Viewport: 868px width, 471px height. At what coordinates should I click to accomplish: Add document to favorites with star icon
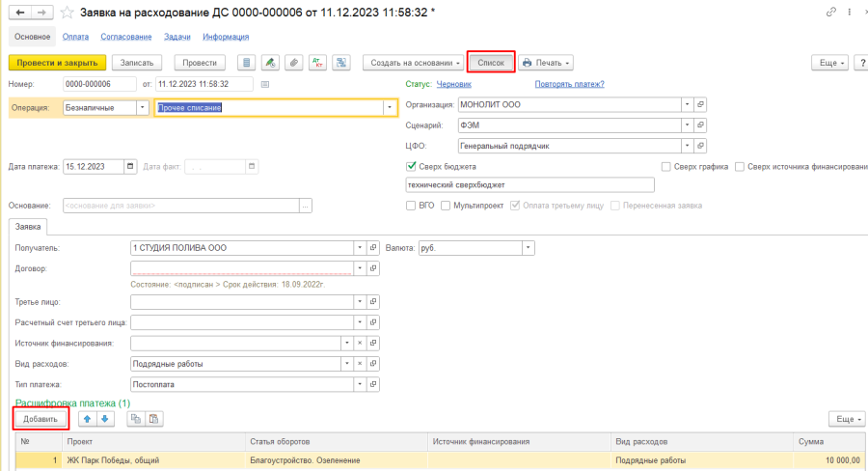click(67, 12)
